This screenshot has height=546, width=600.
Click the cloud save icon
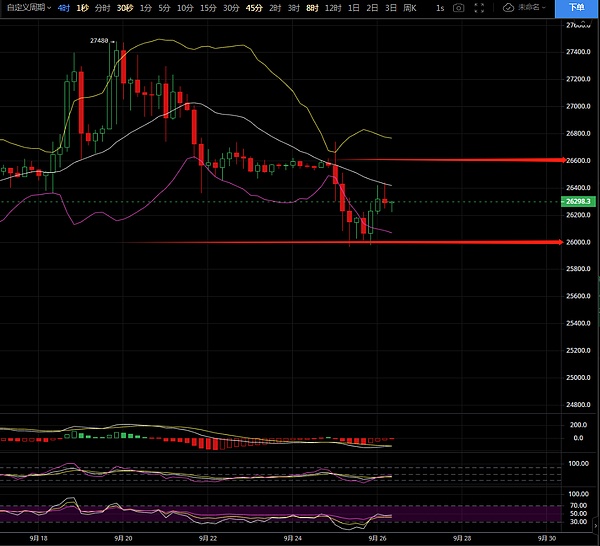coord(508,8)
